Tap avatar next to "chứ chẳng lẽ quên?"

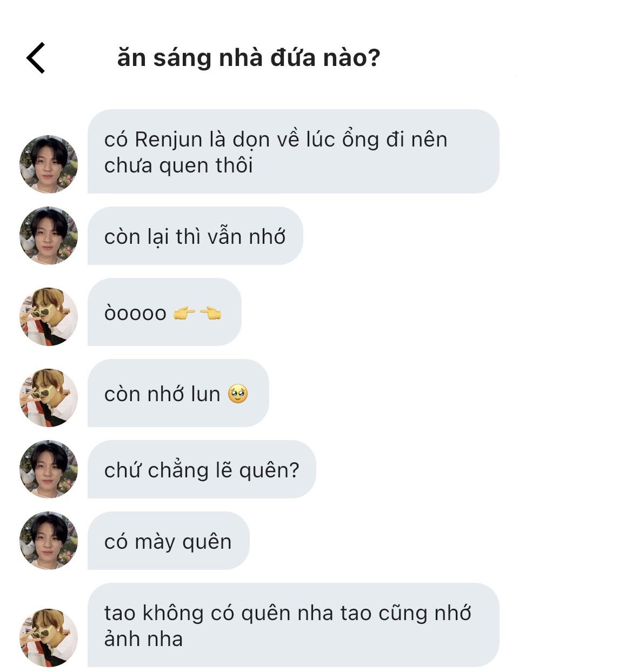click(49, 469)
